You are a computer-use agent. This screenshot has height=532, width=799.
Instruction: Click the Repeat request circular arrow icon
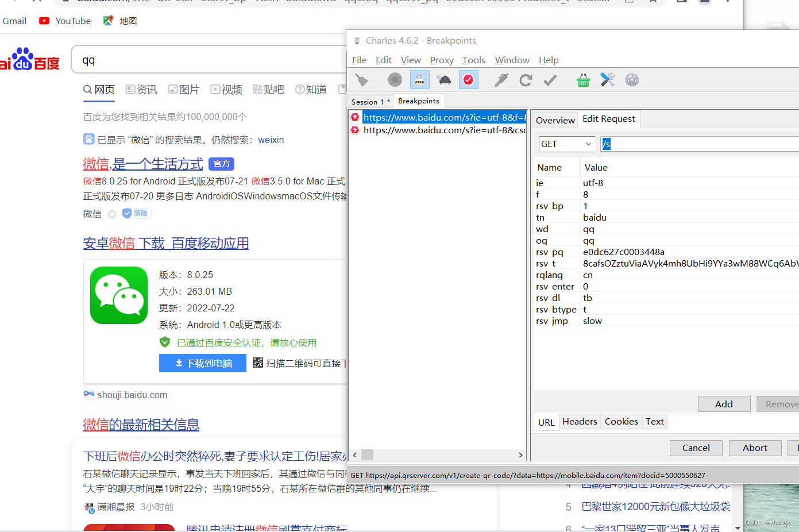(526, 80)
